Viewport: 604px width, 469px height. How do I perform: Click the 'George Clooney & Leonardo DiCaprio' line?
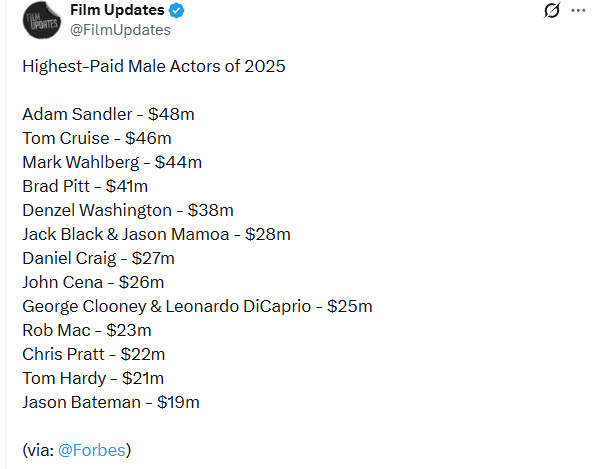tap(197, 306)
